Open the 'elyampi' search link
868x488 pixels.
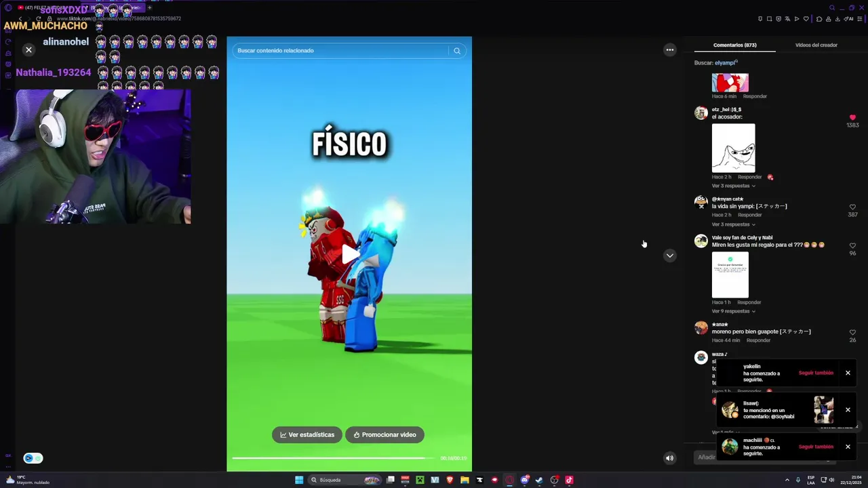point(726,62)
